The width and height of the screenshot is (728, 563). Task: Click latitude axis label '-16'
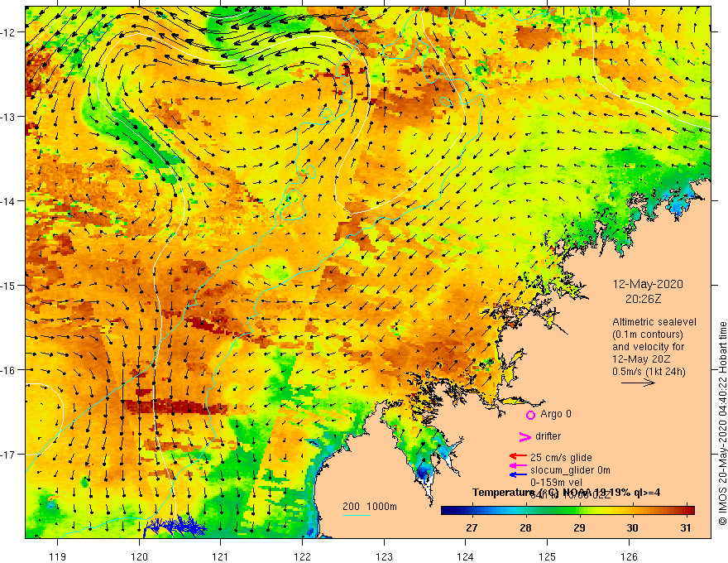point(8,370)
